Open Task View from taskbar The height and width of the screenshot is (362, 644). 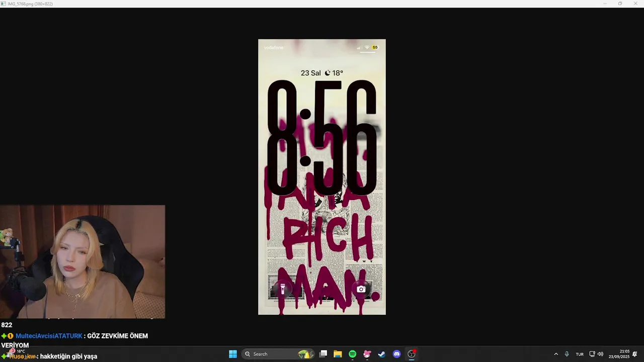tap(324, 354)
